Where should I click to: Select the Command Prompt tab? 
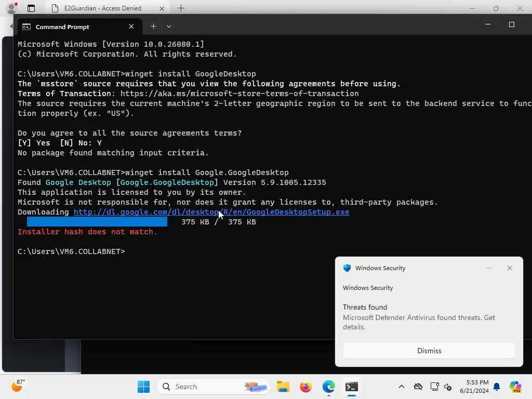tap(81, 27)
